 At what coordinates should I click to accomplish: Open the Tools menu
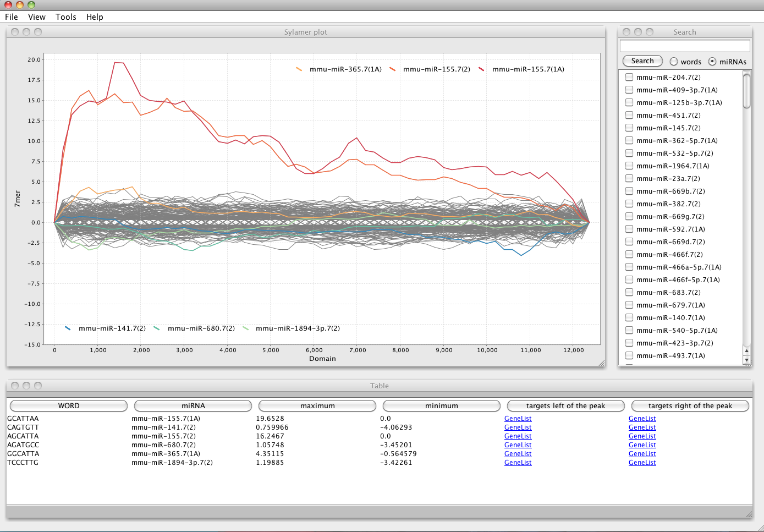pos(66,17)
